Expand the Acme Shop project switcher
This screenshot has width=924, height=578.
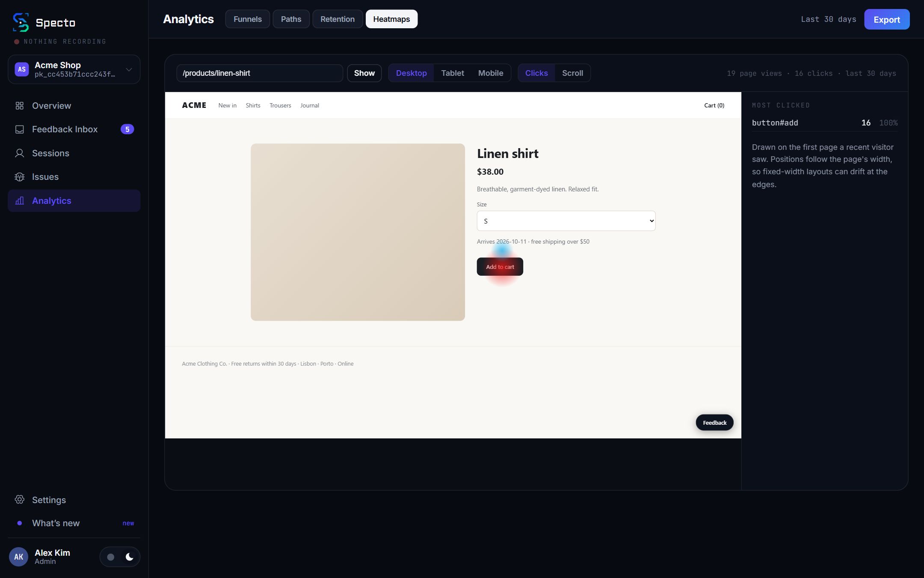click(x=74, y=69)
